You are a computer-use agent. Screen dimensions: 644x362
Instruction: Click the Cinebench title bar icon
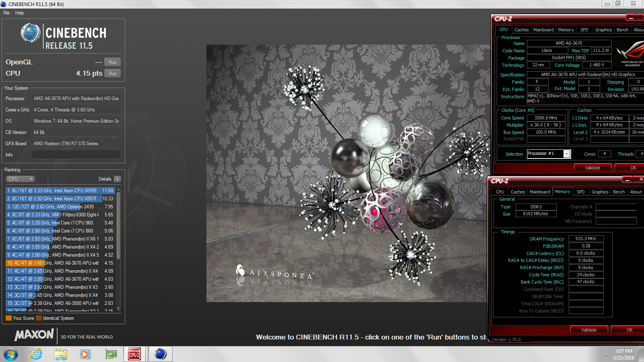[x=4, y=4]
